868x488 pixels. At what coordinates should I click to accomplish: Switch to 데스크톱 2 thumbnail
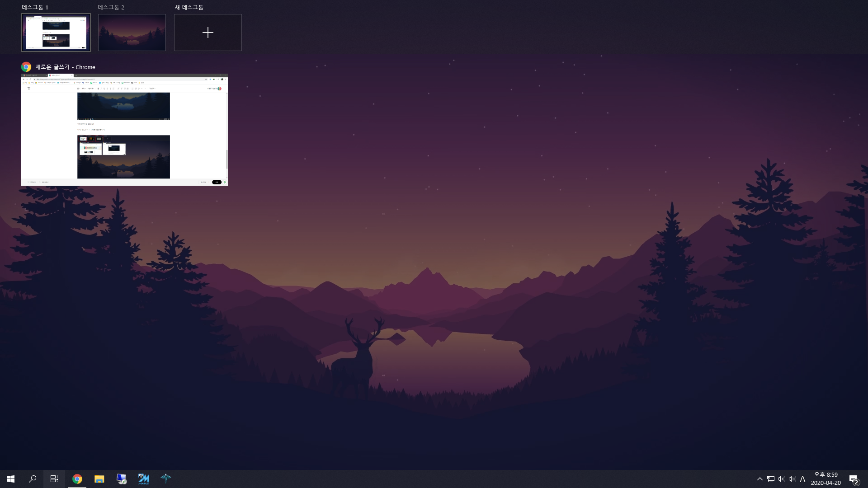click(132, 33)
